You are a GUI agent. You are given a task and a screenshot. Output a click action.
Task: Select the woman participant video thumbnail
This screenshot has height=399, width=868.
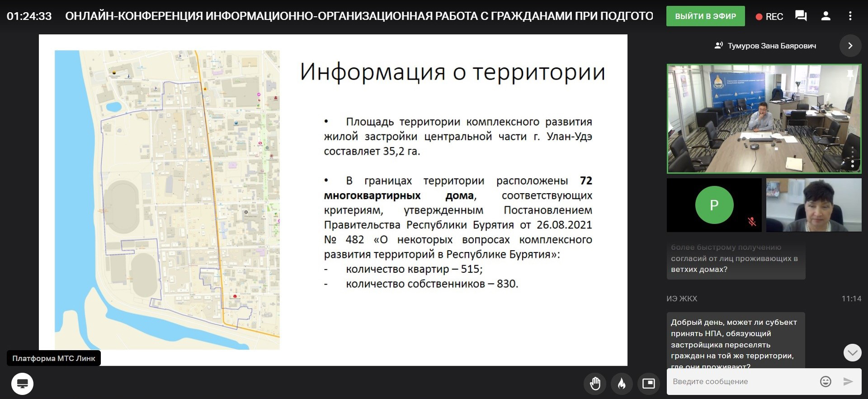pos(814,205)
